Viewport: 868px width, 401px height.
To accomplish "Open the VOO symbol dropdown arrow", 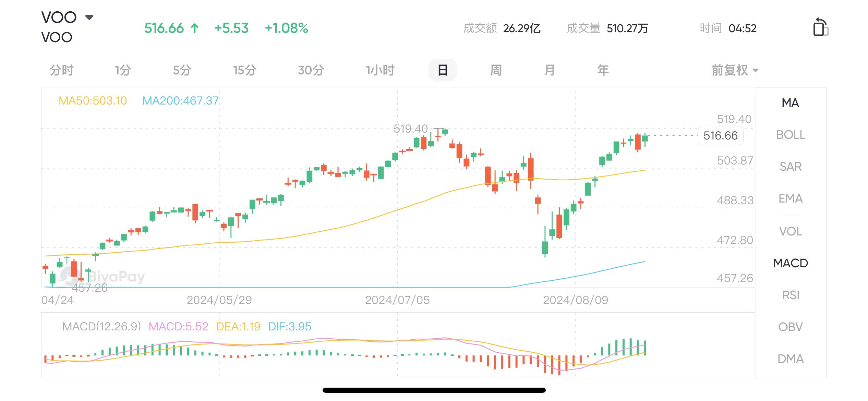I will click(89, 17).
